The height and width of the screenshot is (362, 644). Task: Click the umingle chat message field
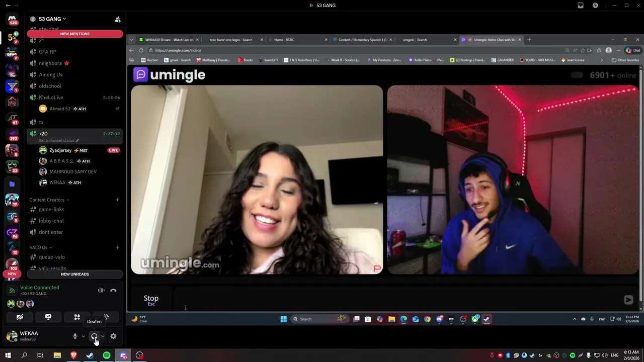coord(396,300)
